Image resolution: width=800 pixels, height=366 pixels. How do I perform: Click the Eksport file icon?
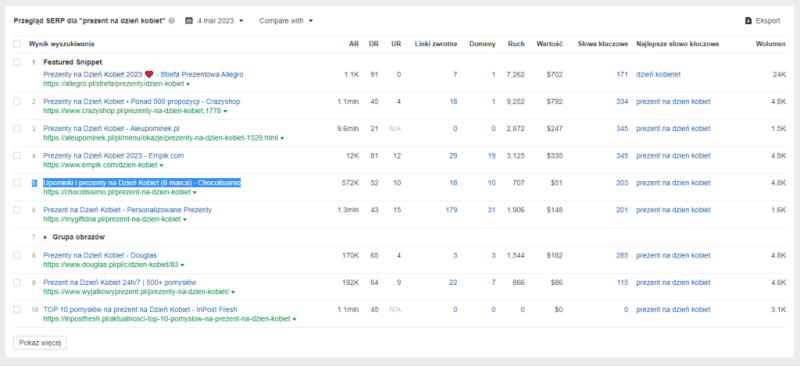click(748, 21)
